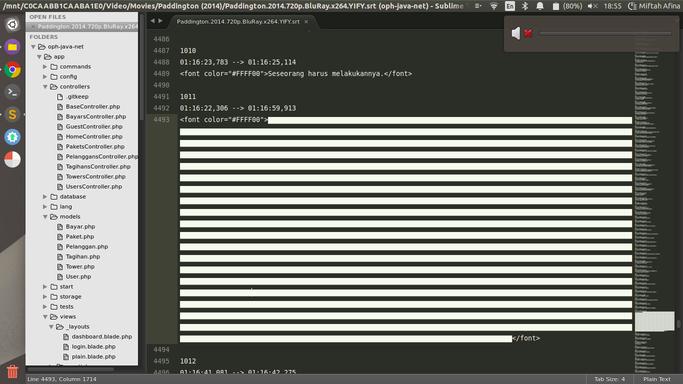Collapse the controllers folder
683x384 pixels.
tap(45, 87)
